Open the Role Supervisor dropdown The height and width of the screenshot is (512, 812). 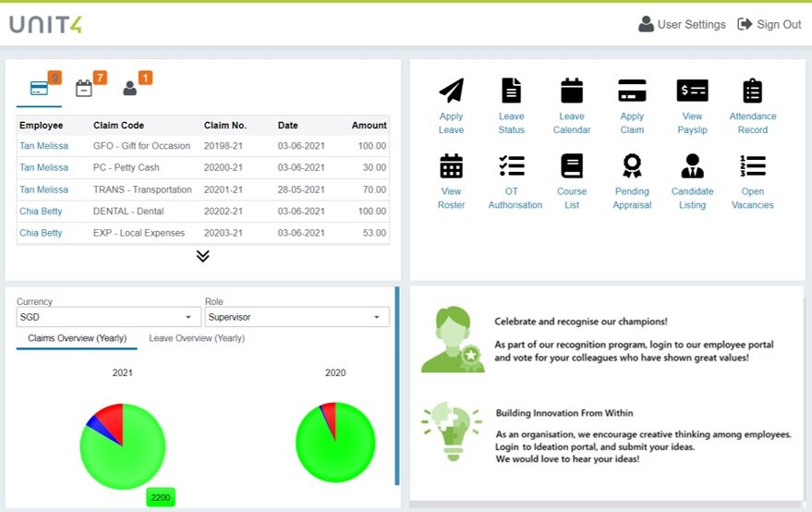[297, 317]
